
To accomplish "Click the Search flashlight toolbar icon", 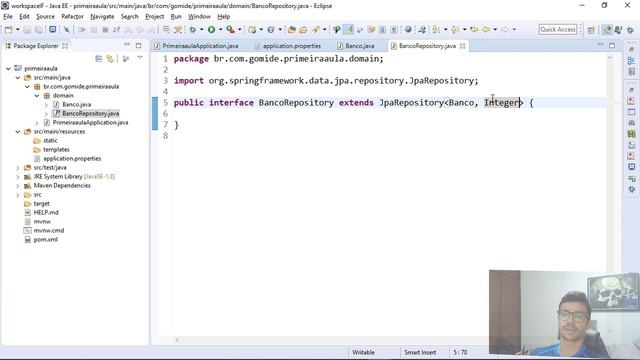I will click(316, 30).
